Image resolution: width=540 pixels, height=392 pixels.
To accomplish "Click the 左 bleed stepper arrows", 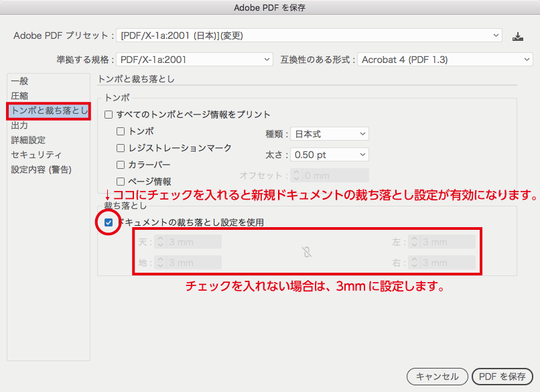I will coord(415,242).
